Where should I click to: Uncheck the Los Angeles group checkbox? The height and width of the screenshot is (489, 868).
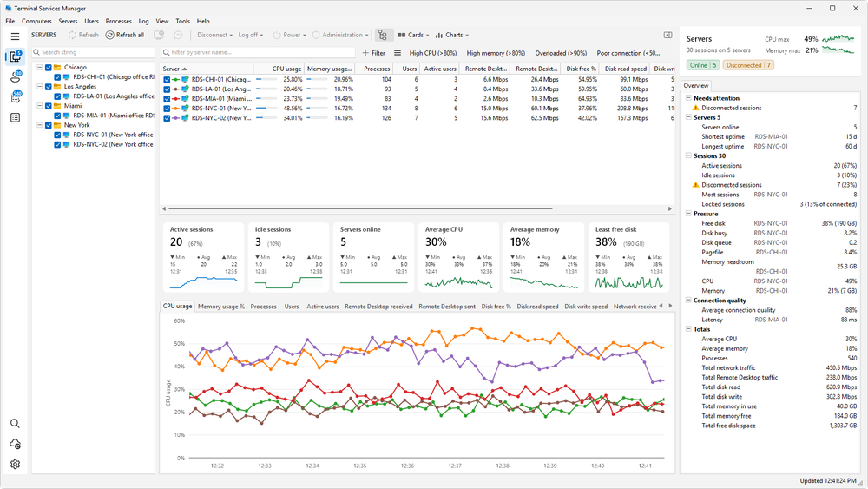click(x=48, y=87)
